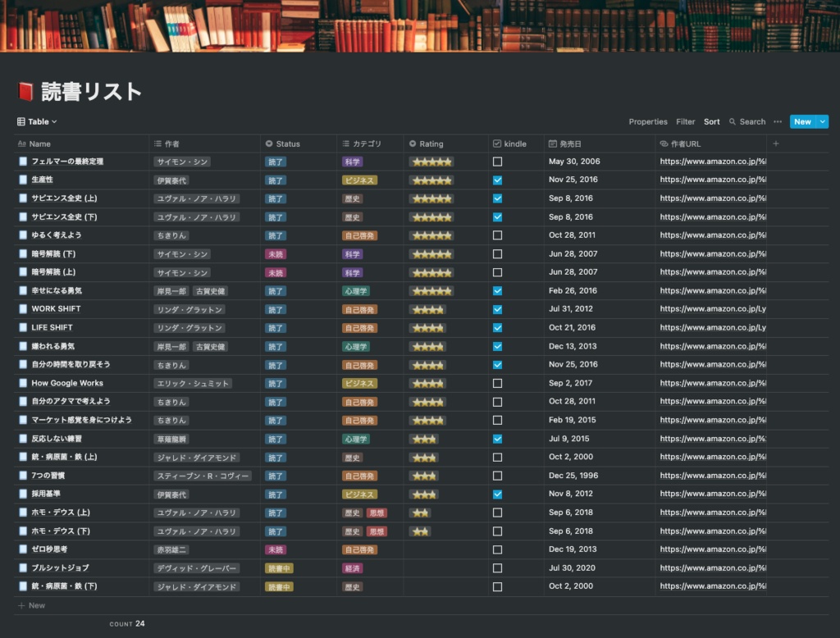Open the Sort options

tap(711, 121)
